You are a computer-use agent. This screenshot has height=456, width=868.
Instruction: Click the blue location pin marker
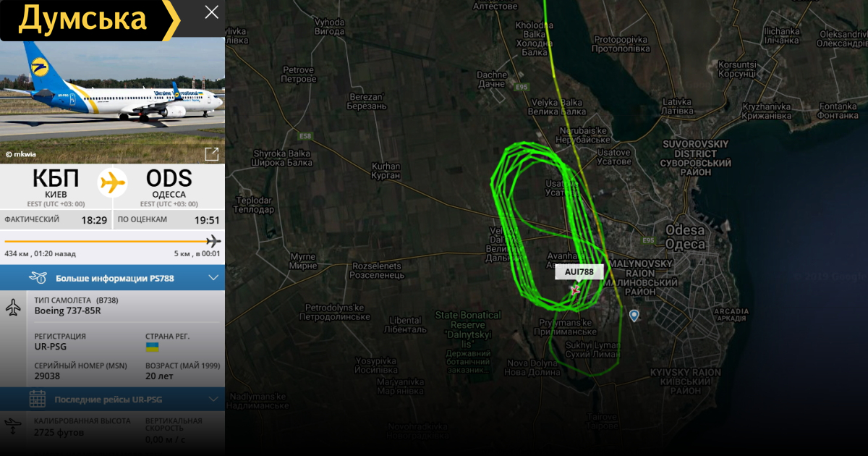[x=634, y=316]
